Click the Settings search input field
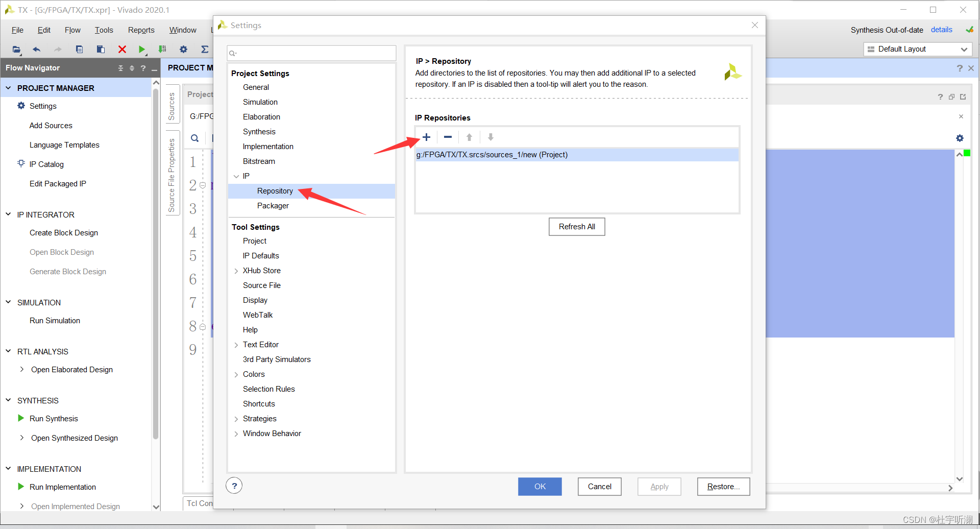 pyautogui.click(x=311, y=53)
